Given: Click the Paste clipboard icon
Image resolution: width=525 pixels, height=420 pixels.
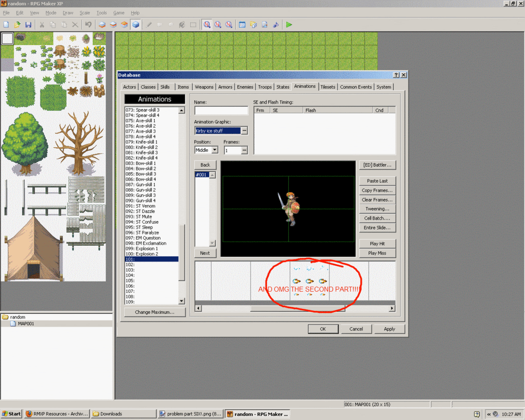Looking at the screenshot, I should (x=64, y=25).
